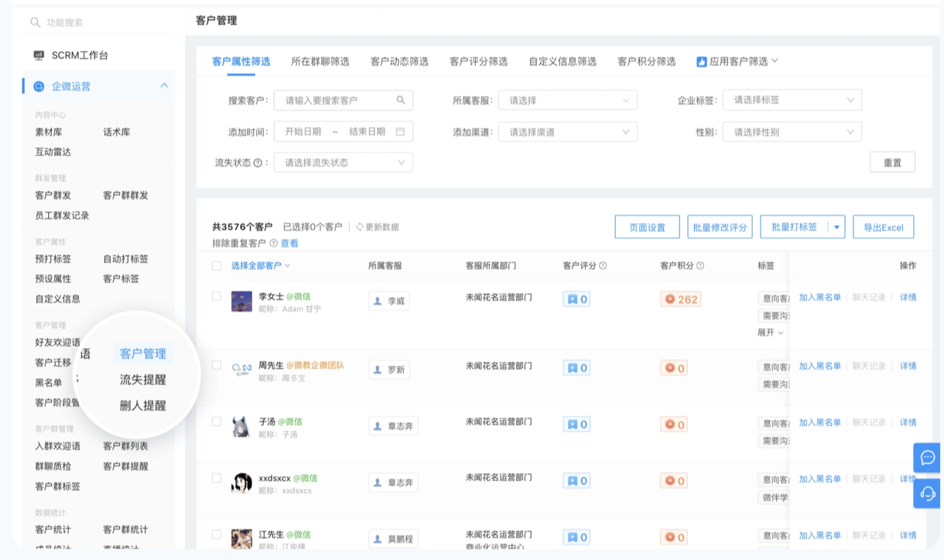Click the calendar icon in 添加时间 date range
The width and height of the screenshot is (944, 560).
400,131
